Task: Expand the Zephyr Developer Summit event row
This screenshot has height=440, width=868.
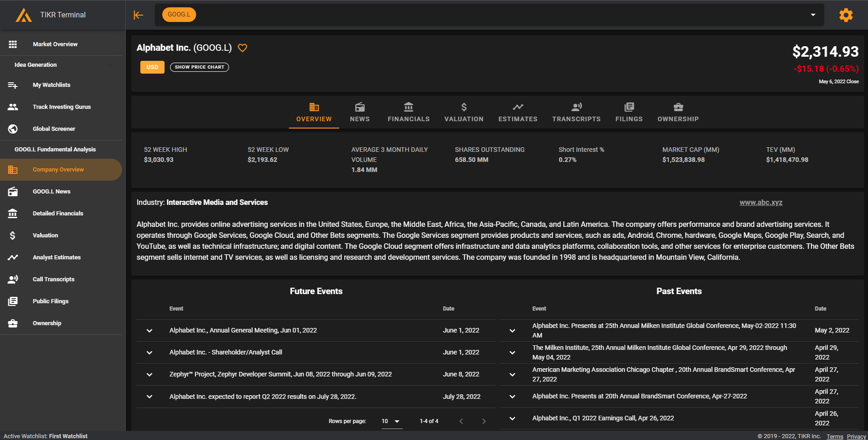Action: click(149, 375)
